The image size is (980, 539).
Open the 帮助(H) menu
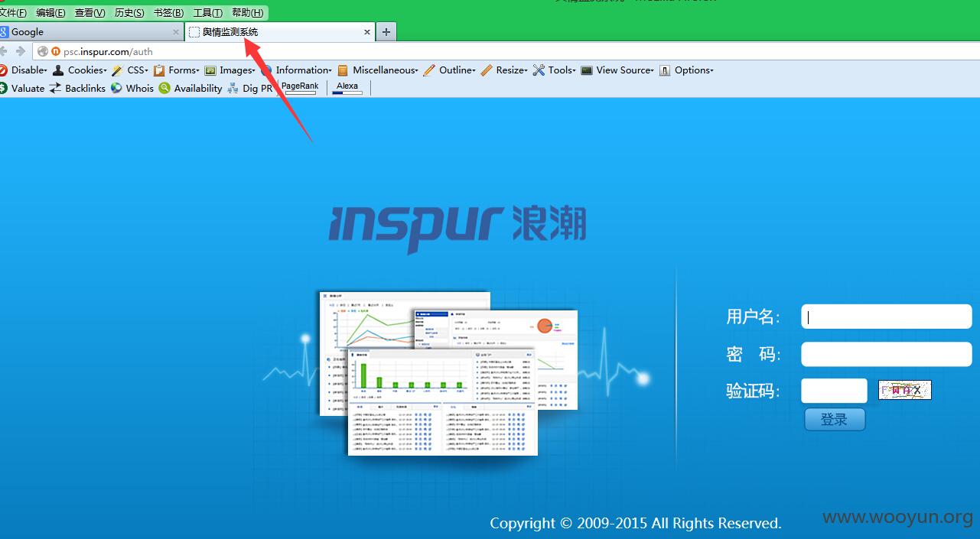tap(247, 12)
